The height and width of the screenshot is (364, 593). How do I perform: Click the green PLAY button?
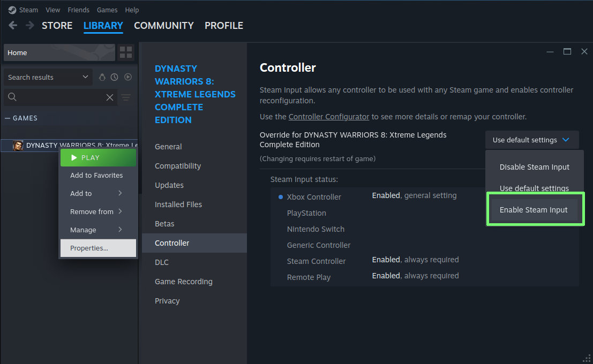coord(98,157)
